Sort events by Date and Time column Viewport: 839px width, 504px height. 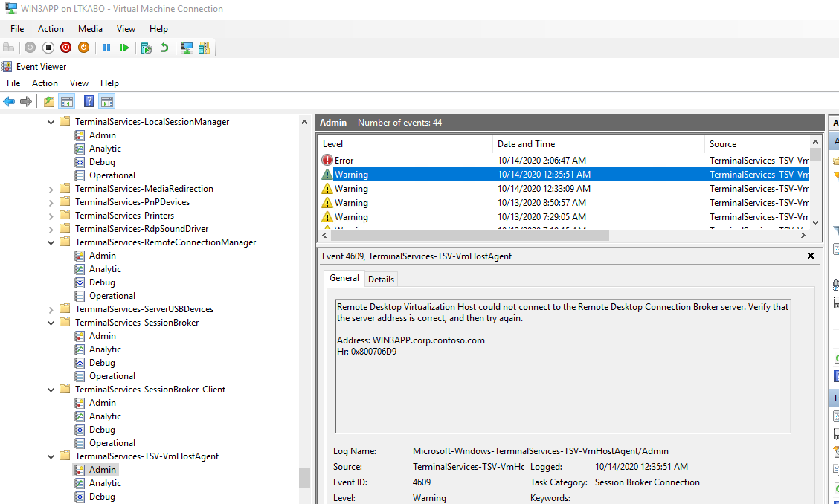pos(598,144)
